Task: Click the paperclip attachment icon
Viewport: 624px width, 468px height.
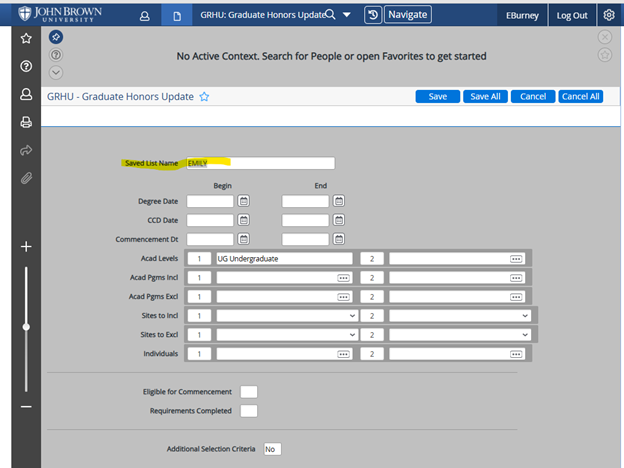Action: pos(26,178)
